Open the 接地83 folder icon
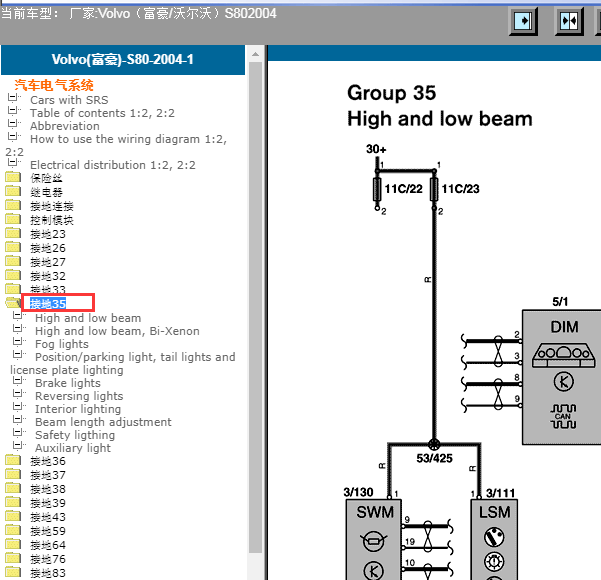This screenshot has width=601, height=580. pos(13,572)
